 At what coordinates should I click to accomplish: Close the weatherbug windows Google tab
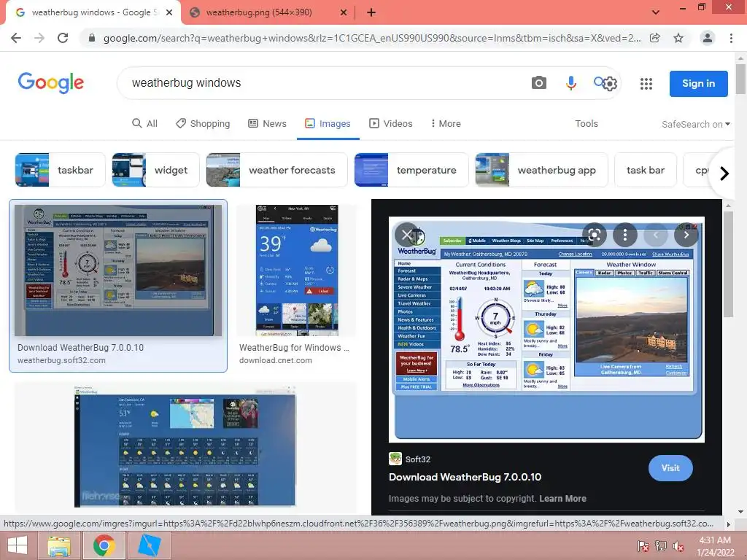(x=169, y=13)
